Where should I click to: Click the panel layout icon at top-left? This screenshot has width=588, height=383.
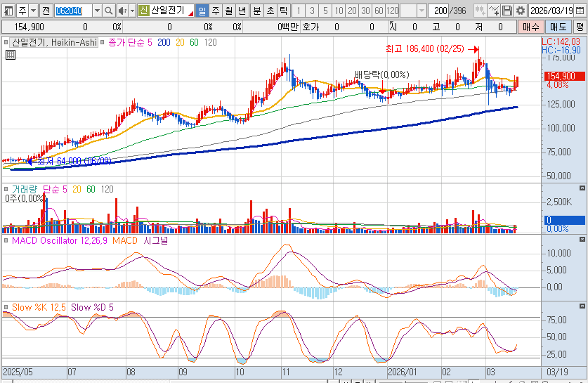click(7, 11)
